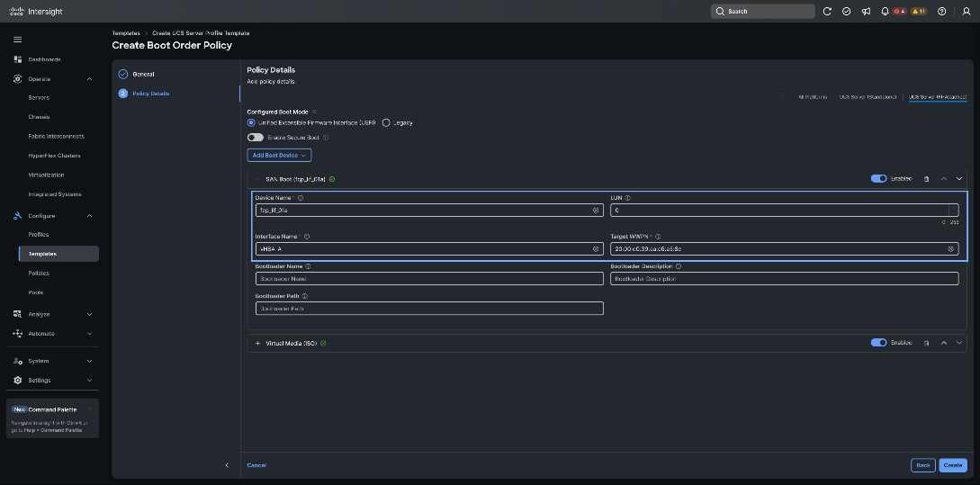Open the user profile icon
Image resolution: width=980 pixels, height=485 pixels.
[x=967, y=12]
